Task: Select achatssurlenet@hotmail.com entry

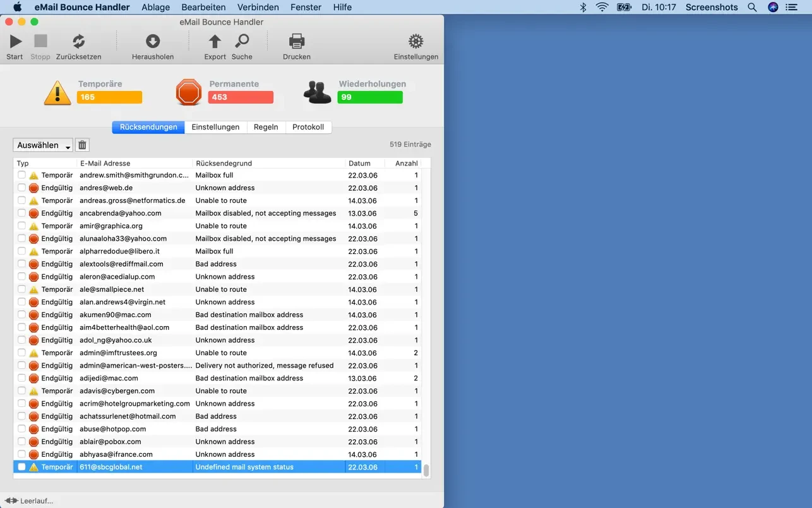Action: tap(217, 416)
